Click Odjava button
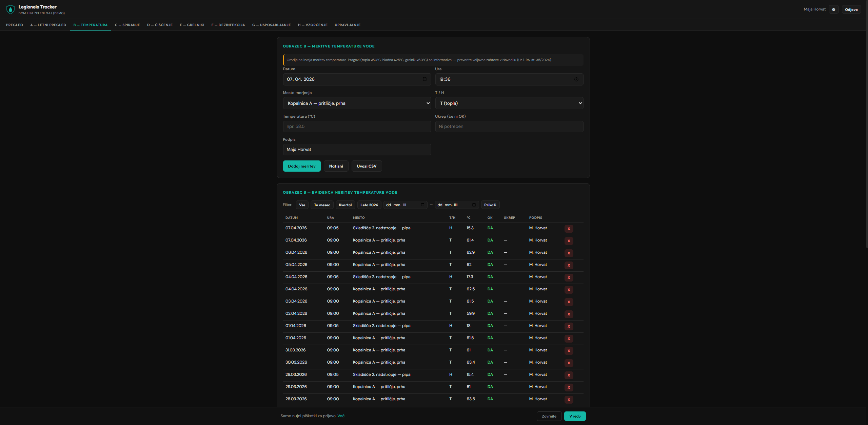Viewport: 868px width, 425px height. 851,9
